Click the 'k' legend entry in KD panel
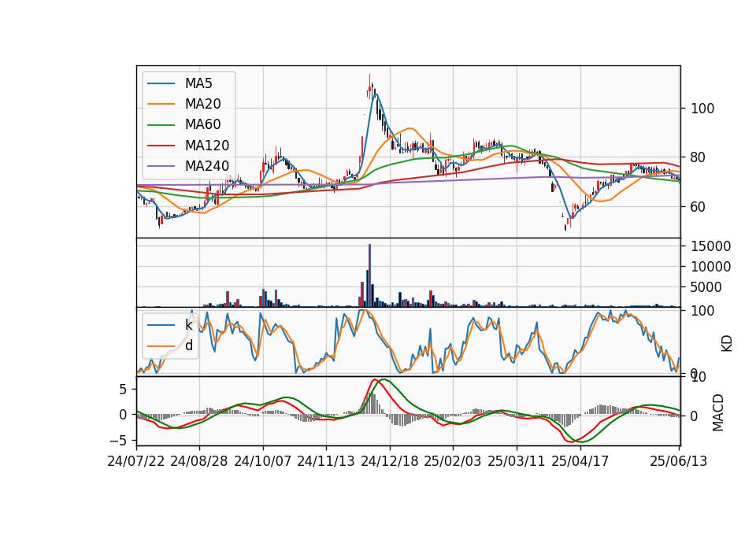This screenshot has height=543, width=756. click(x=188, y=325)
